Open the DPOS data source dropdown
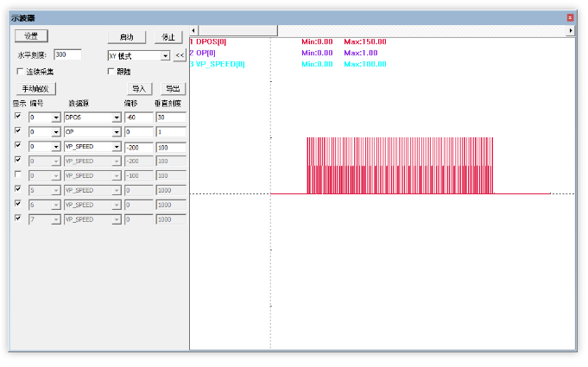The image size is (588, 367). [x=117, y=117]
